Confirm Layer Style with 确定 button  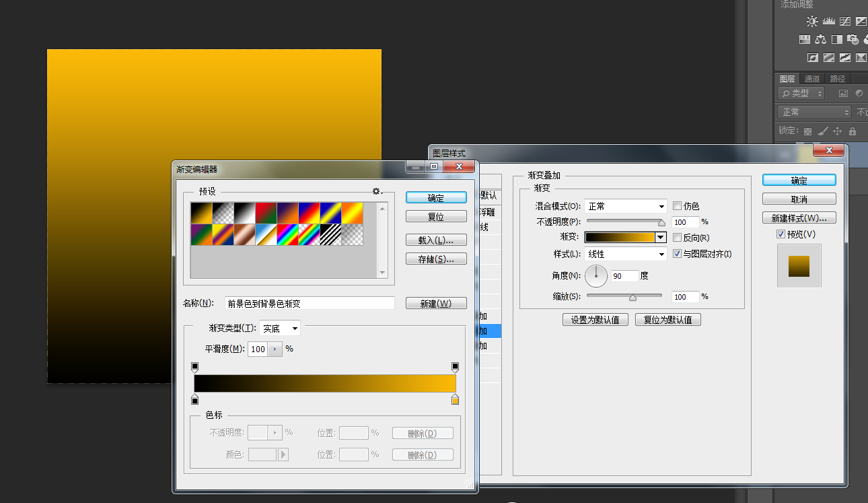point(799,180)
